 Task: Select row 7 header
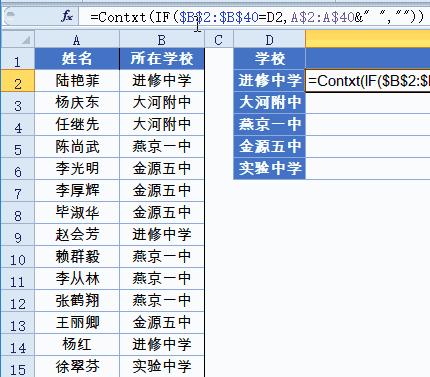(x=17, y=191)
